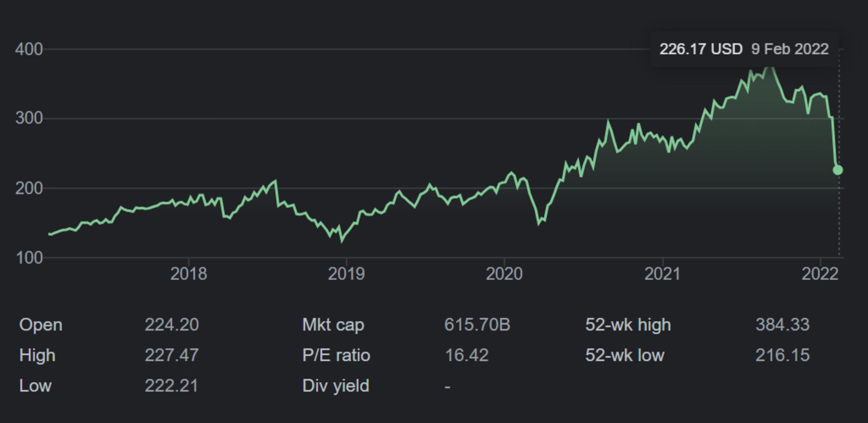Click the green data point marker on the chart

(838, 170)
